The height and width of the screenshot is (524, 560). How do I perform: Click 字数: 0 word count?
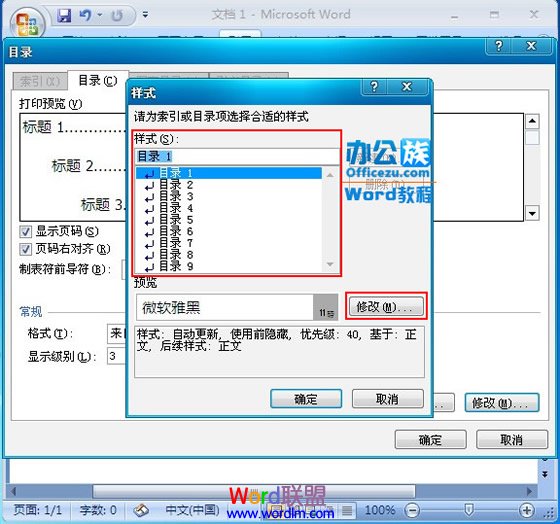(98, 510)
